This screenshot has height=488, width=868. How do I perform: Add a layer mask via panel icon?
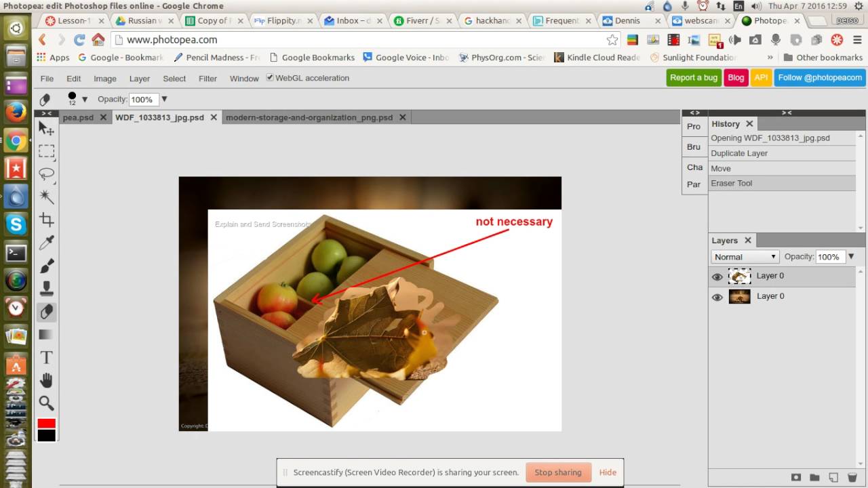pyautogui.click(x=796, y=478)
